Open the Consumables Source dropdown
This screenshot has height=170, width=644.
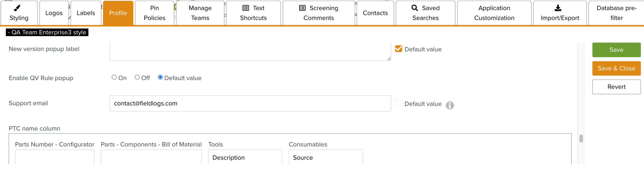coord(325,157)
